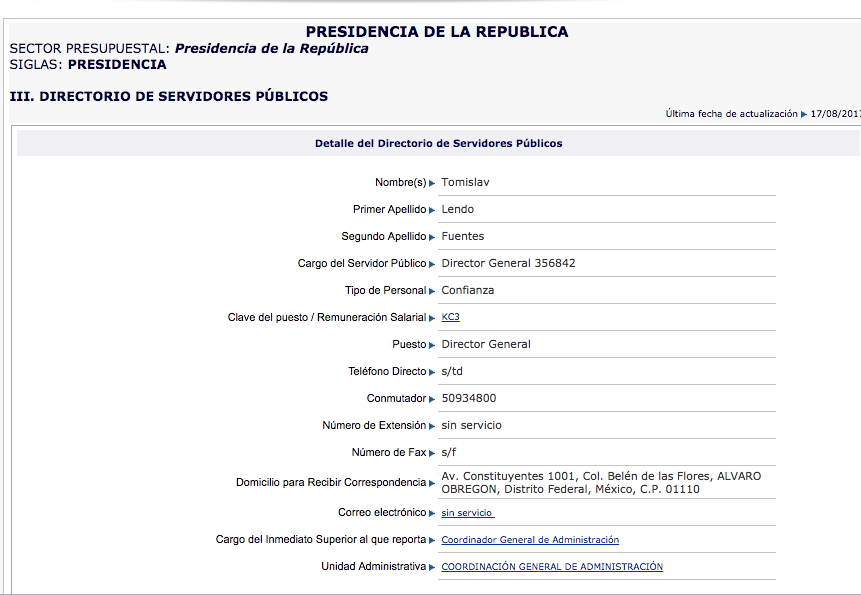Click the arrow icon beside Nombre(s)

click(432, 183)
